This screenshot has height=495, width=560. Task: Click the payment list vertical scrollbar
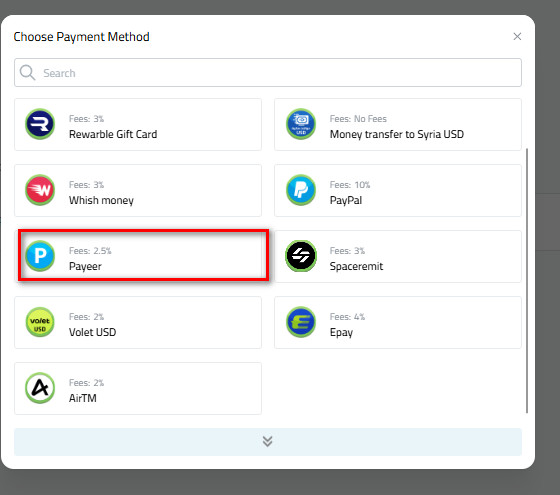coord(526,281)
